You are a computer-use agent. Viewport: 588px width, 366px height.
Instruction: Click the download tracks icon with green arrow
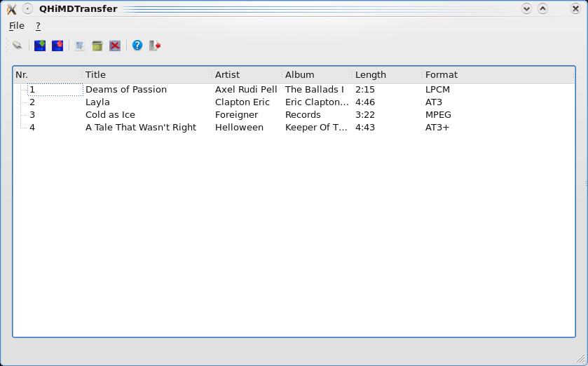click(40, 46)
